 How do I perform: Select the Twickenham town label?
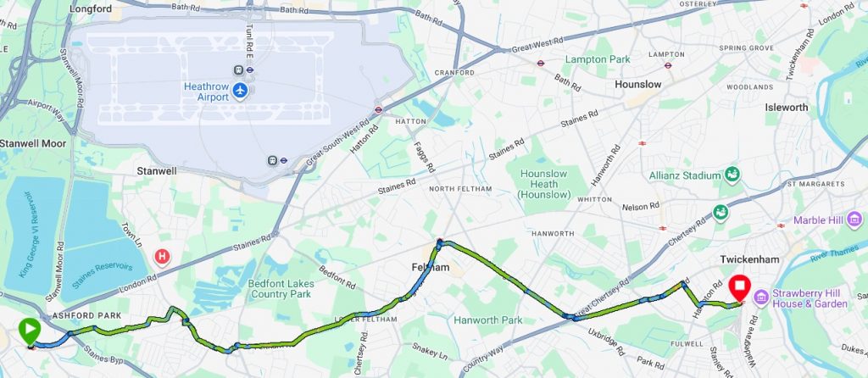pos(749,259)
